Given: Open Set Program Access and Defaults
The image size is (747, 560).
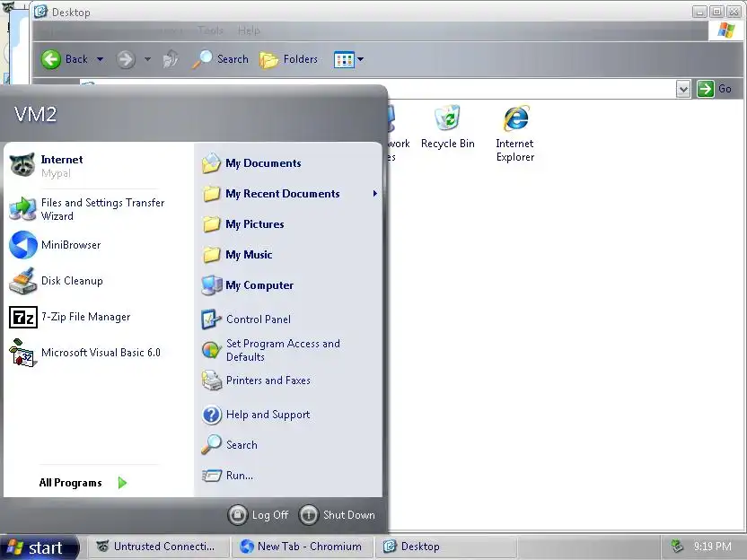Looking at the screenshot, I should pyautogui.click(x=289, y=350).
